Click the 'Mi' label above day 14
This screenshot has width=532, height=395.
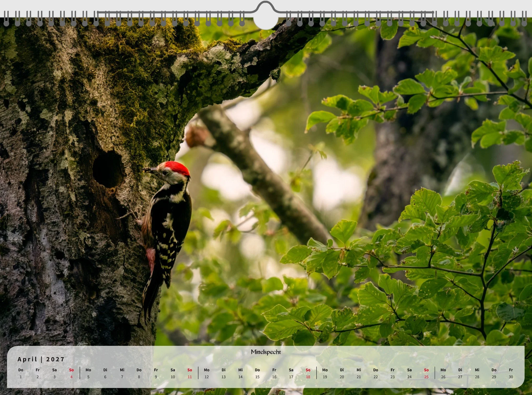(241, 370)
